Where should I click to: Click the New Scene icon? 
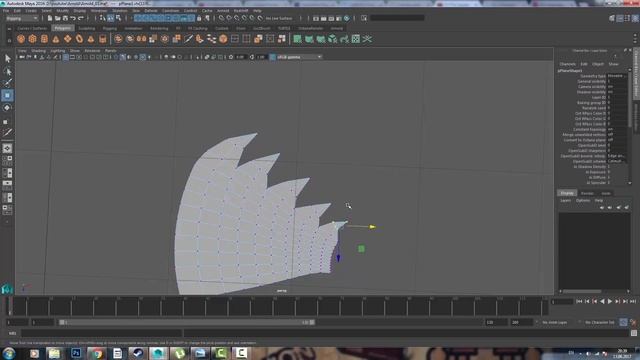click(50, 18)
